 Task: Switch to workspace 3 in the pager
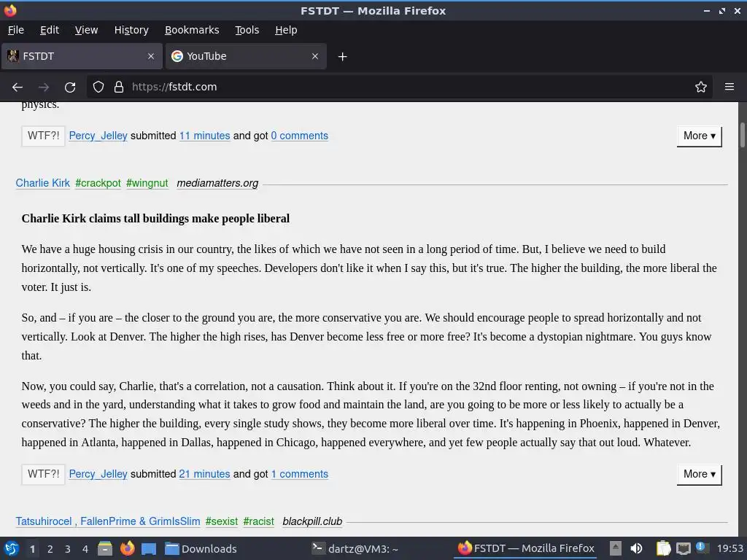click(68, 549)
